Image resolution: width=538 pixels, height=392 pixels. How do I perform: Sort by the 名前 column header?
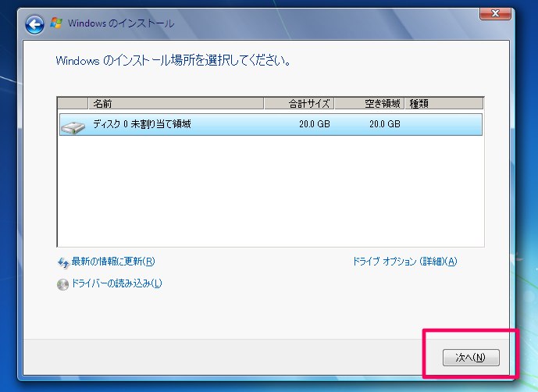point(176,103)
